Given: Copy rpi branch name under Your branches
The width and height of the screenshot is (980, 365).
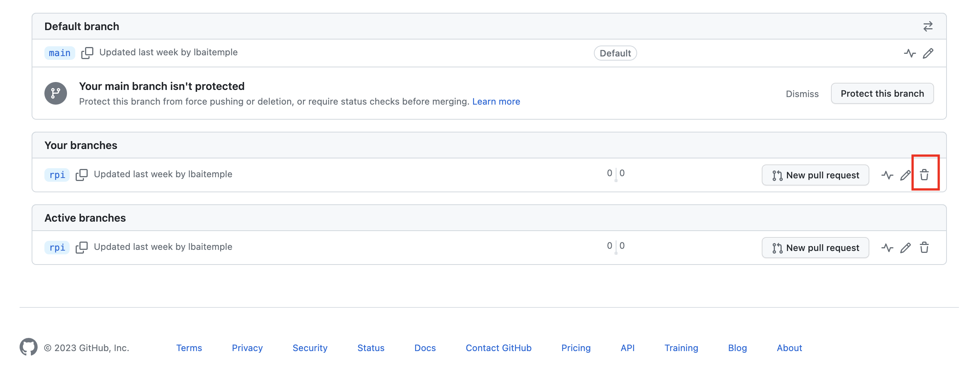Looking at the screenshot, I should 81,175.
